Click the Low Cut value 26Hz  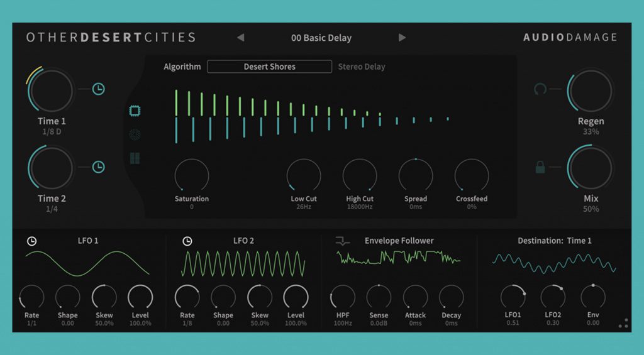point(304,207)
